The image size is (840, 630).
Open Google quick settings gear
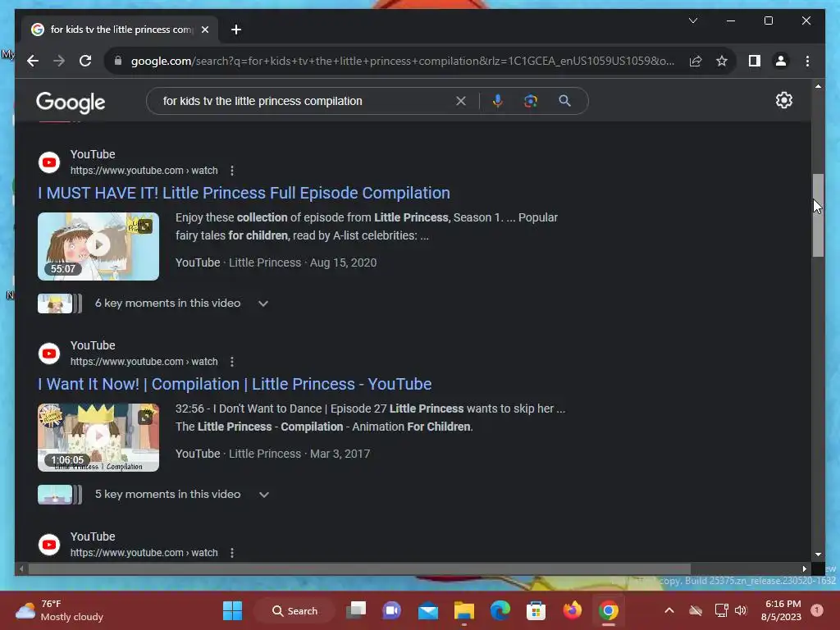(x=783, y=100)
